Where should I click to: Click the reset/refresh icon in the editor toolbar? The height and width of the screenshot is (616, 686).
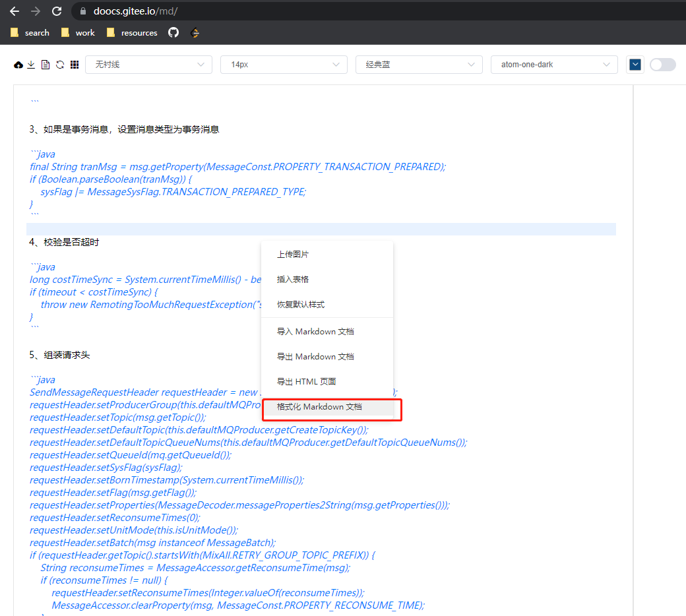point(60,65)
